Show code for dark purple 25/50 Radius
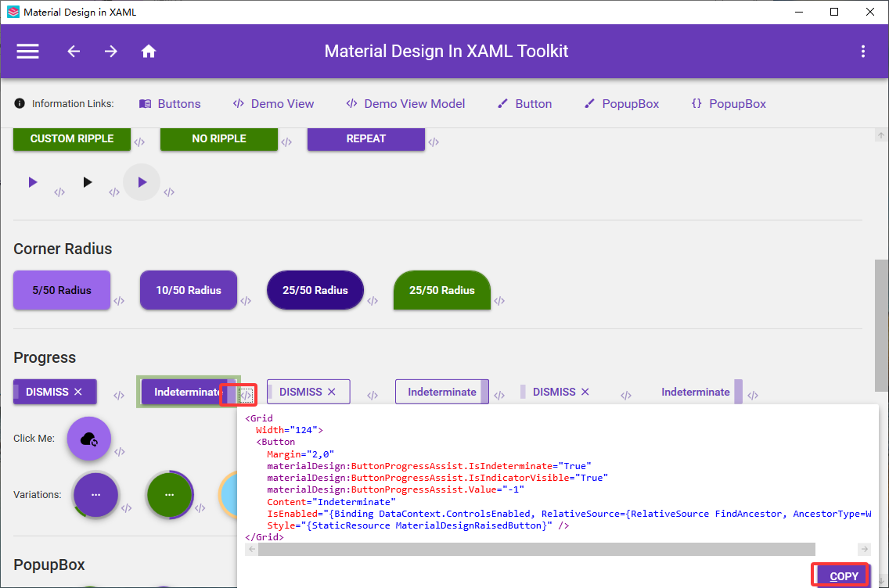This screenshot has width=889, height=588. [x=373, y=301]
